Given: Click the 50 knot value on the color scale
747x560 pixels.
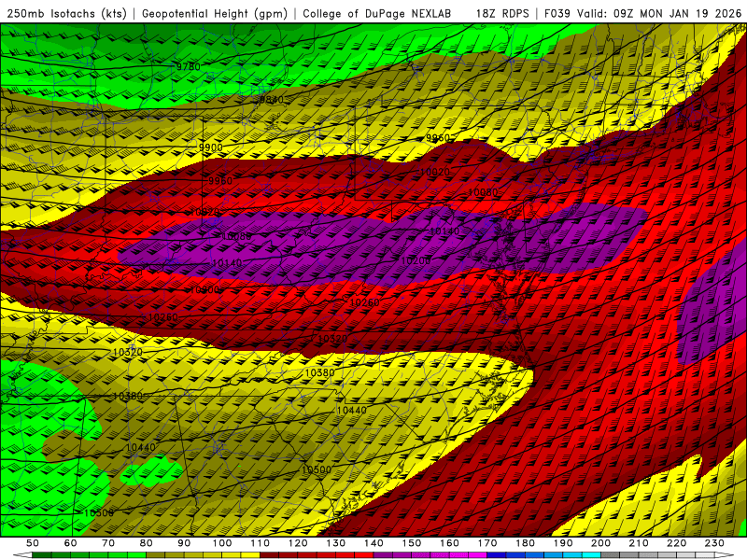Looking at the screenshot, I should (x=33, y=543).
